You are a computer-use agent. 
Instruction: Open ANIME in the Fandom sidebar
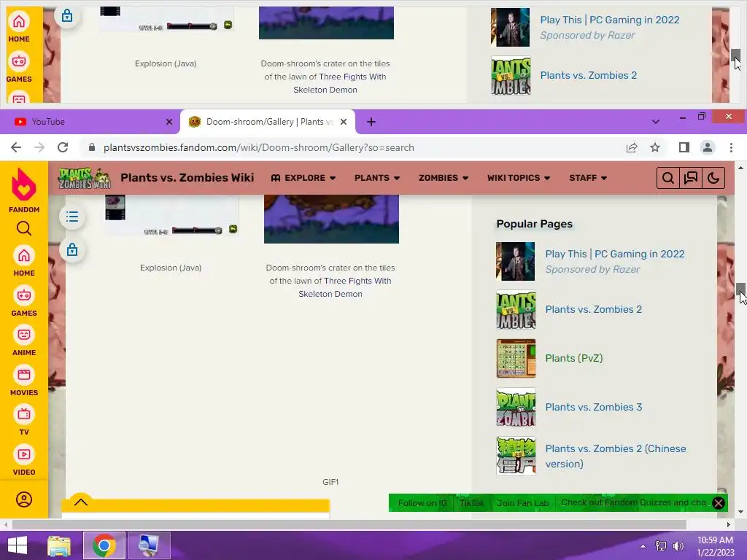[x=24, y=341]
